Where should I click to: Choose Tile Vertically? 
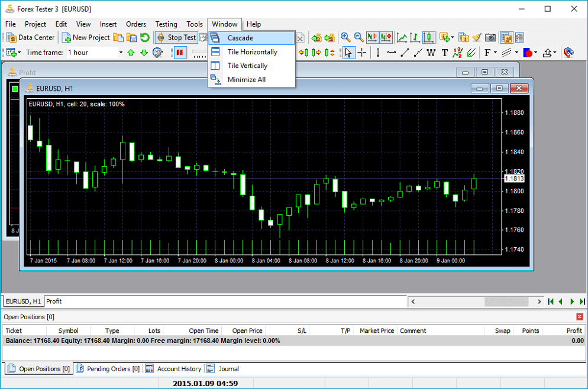(251, 66)
